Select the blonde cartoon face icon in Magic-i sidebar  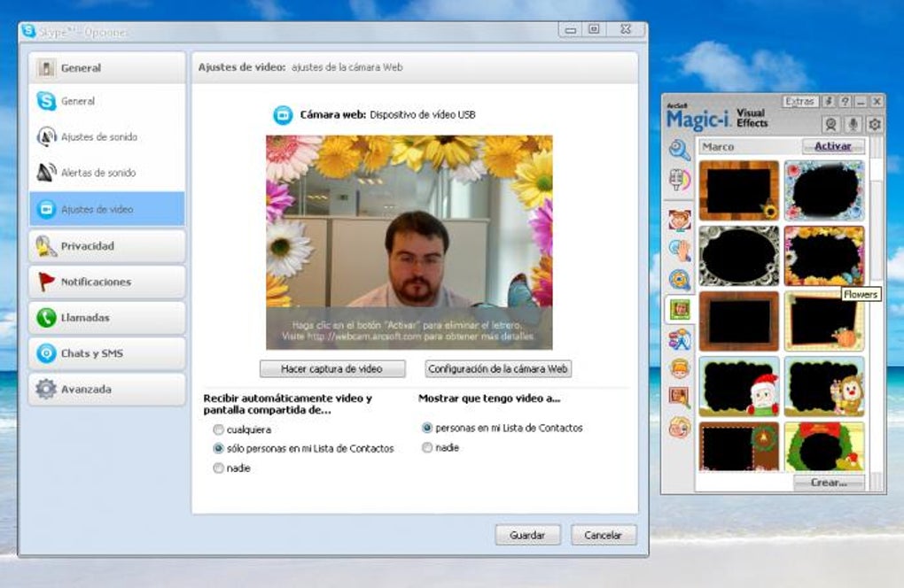(680, 428)
